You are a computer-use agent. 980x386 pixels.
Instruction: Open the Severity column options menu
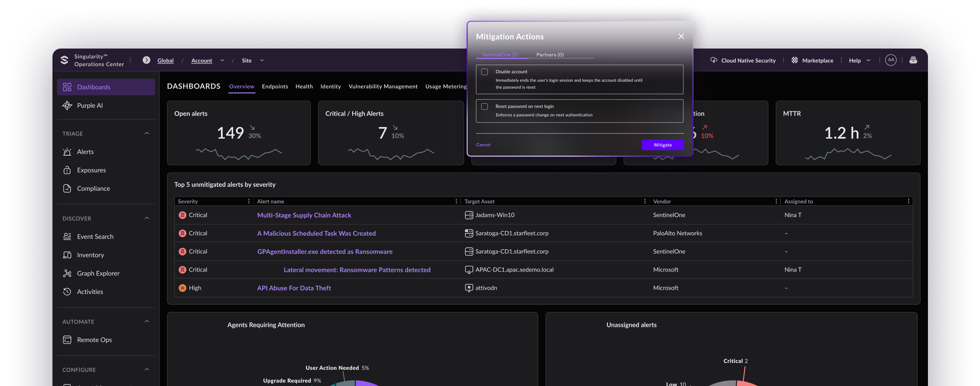(249, 201)
